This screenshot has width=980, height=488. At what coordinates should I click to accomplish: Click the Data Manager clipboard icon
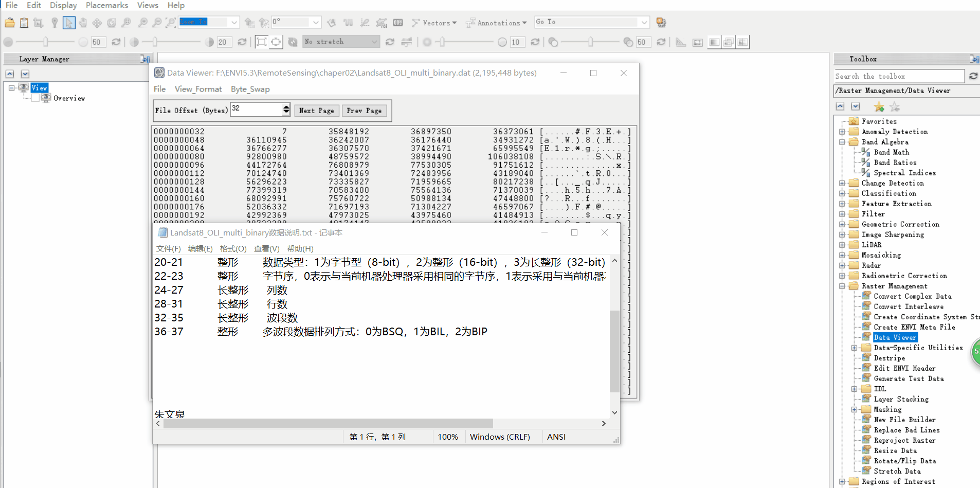[x=24, y=23]
